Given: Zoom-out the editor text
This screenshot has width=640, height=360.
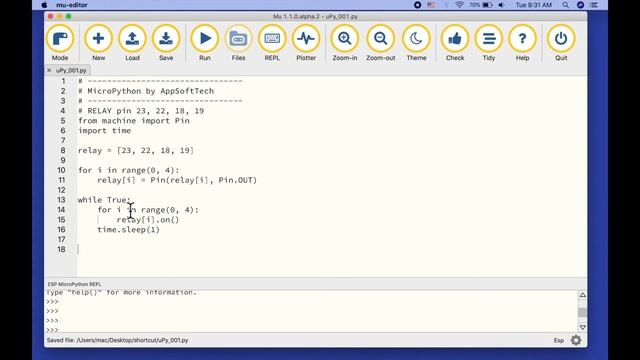Looking at the screenshot, I should point(380,43).
